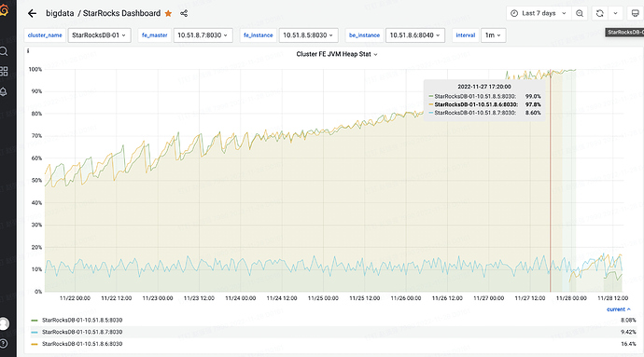Click the green color swatch for 10.51.8.5:8030

click(x=35, y=321)
